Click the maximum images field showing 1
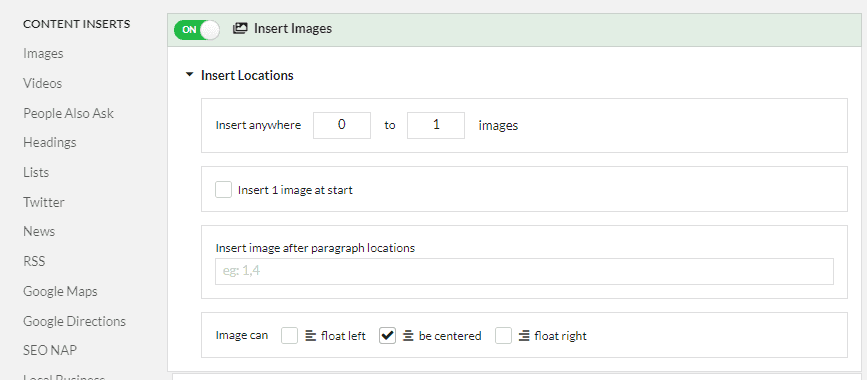This screenshot has height=380, width=867. 436,126
